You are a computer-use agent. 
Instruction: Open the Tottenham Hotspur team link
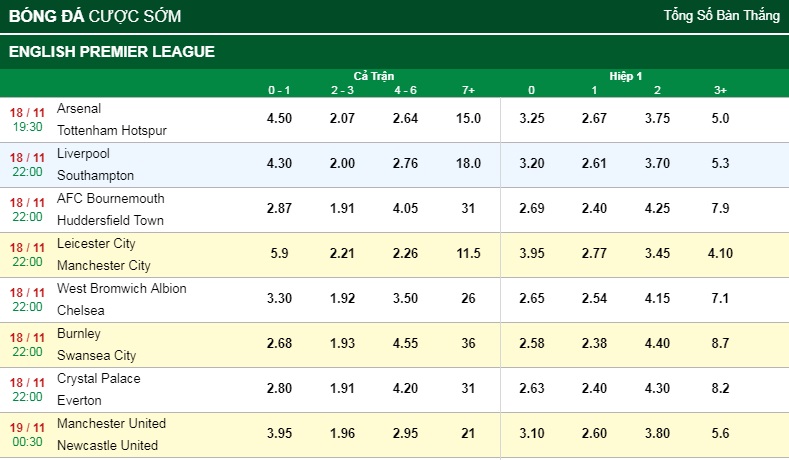click(x=112, y=131)
